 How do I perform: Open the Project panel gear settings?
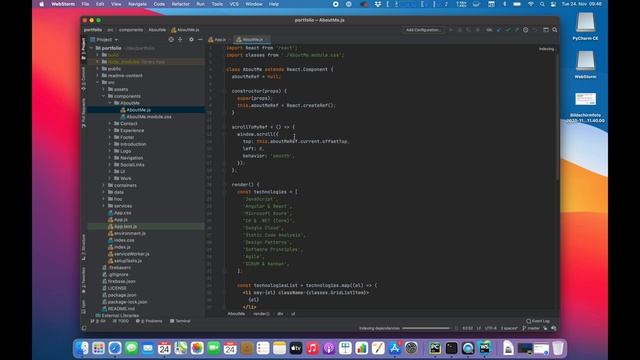click(191, 40)
